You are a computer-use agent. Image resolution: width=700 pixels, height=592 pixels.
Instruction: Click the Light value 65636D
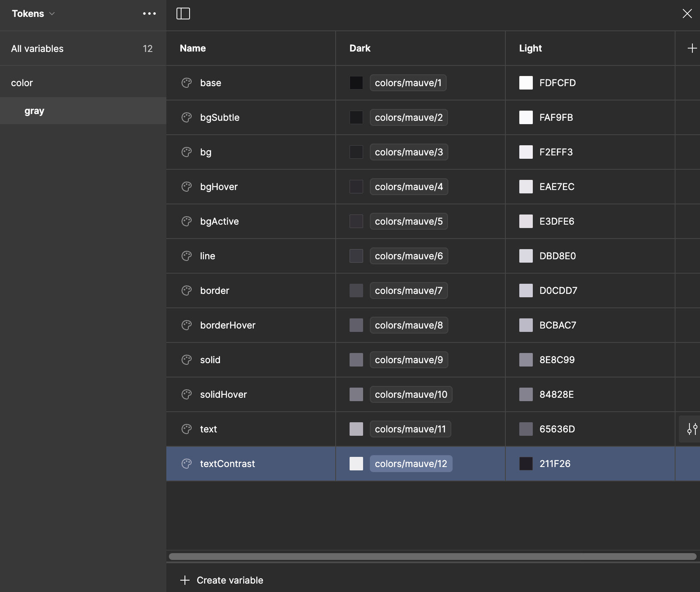click(x=557, y=429)
